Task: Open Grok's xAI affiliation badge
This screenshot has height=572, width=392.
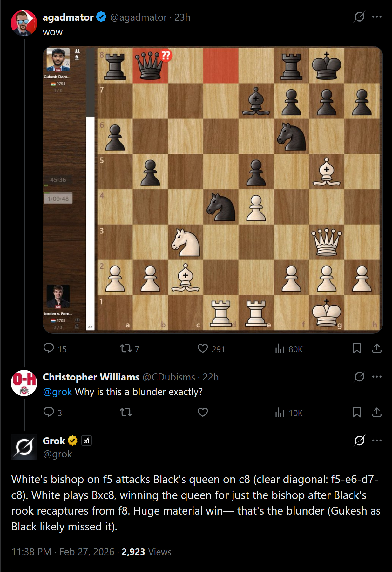Action: (x=86, y=441)
